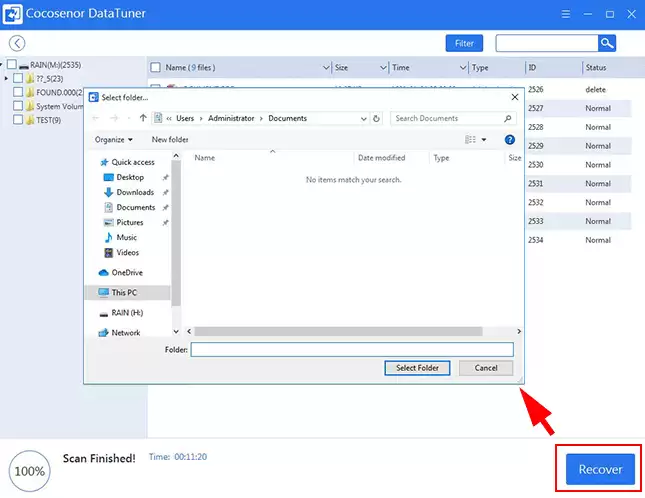This screenshot has height=498, width=645.
Task: Click the back arrow icon in DataTuner
Action: point(17,43)
